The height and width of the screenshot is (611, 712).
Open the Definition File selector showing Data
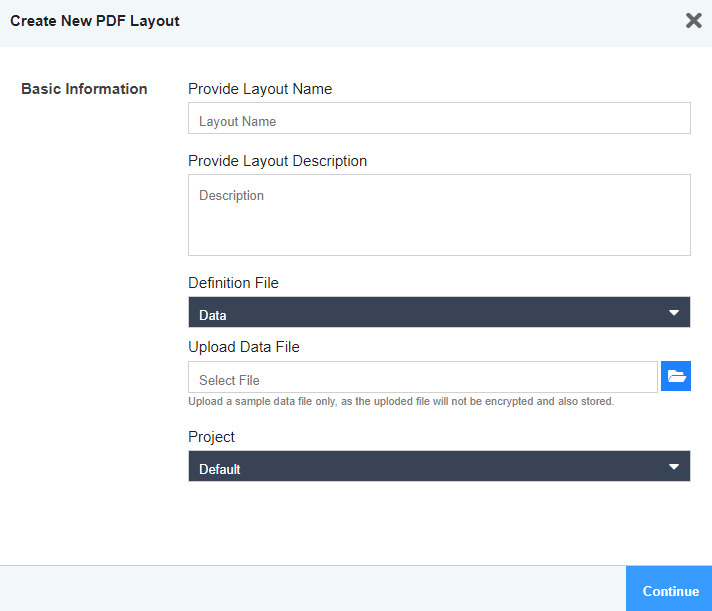tap(430, 313)
